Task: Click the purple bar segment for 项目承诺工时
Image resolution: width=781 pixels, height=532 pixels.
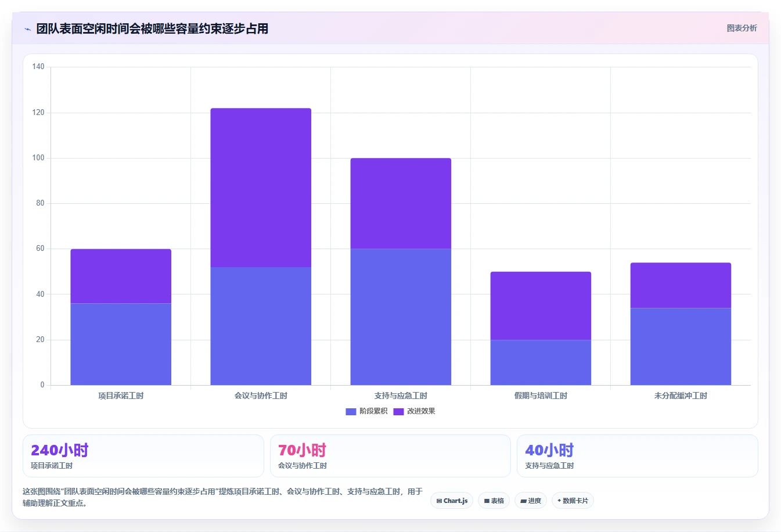Action: point(121,276)
